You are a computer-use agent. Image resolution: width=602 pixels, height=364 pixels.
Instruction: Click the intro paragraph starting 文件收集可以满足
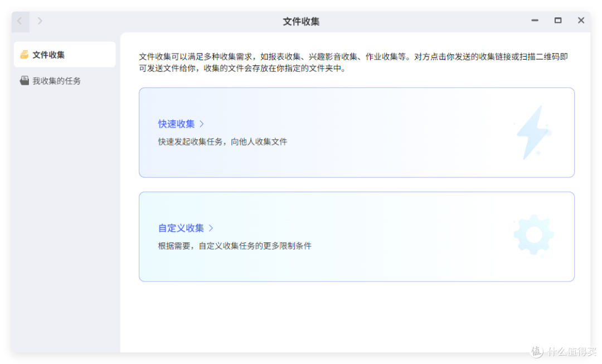tap(353, 62)
